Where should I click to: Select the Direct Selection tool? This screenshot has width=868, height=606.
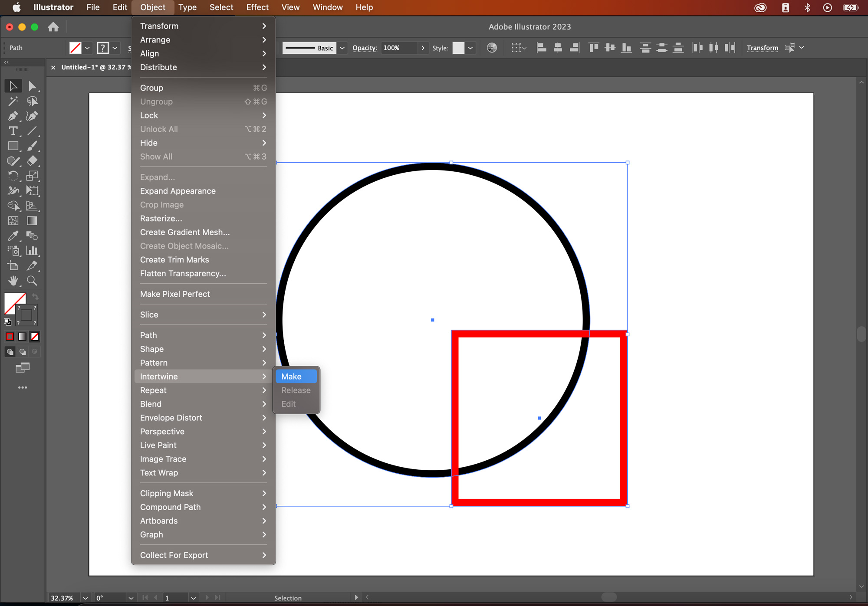(32, 86)
